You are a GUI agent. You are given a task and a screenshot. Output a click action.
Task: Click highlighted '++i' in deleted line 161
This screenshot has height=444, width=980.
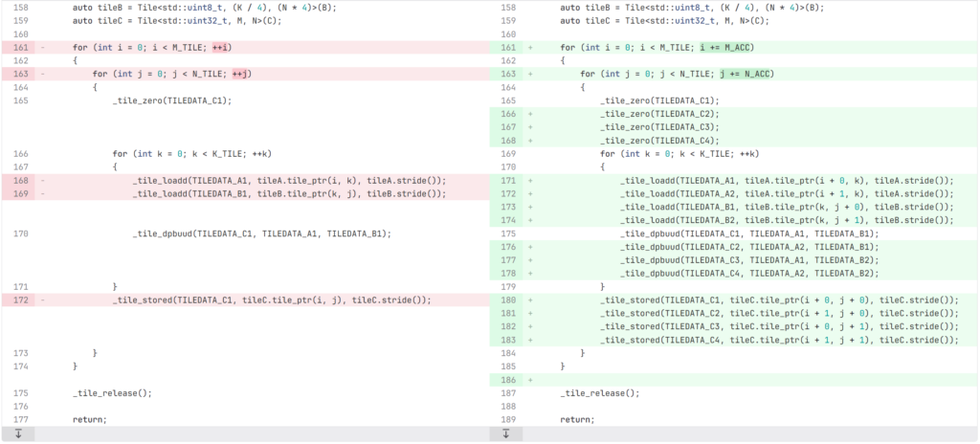coord(222,47)
